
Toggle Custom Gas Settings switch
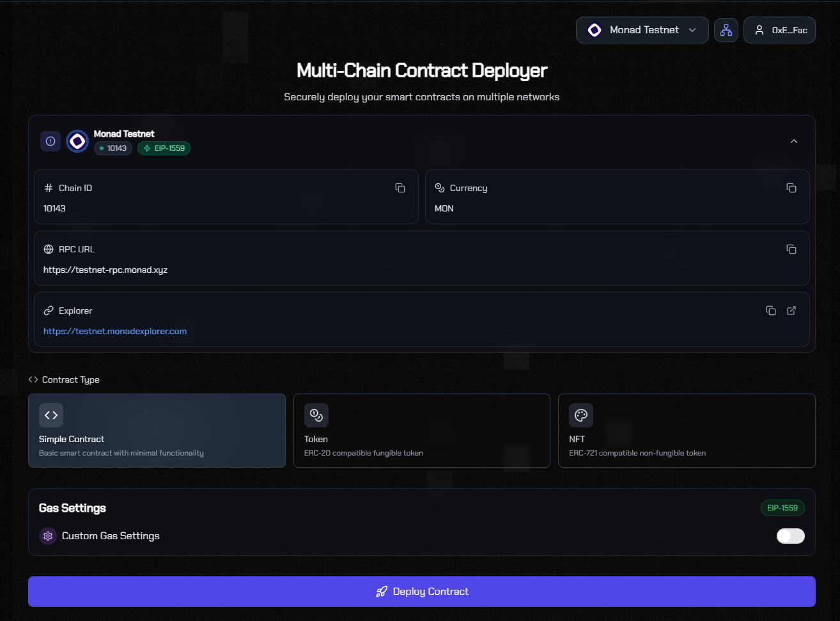click(791, 536)
